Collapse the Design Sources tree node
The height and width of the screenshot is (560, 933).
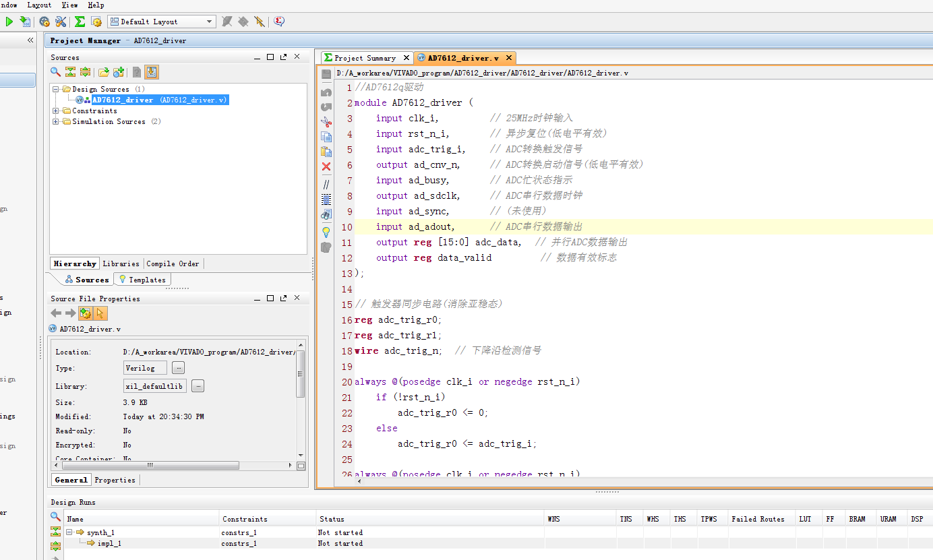[x=56, y=89]
